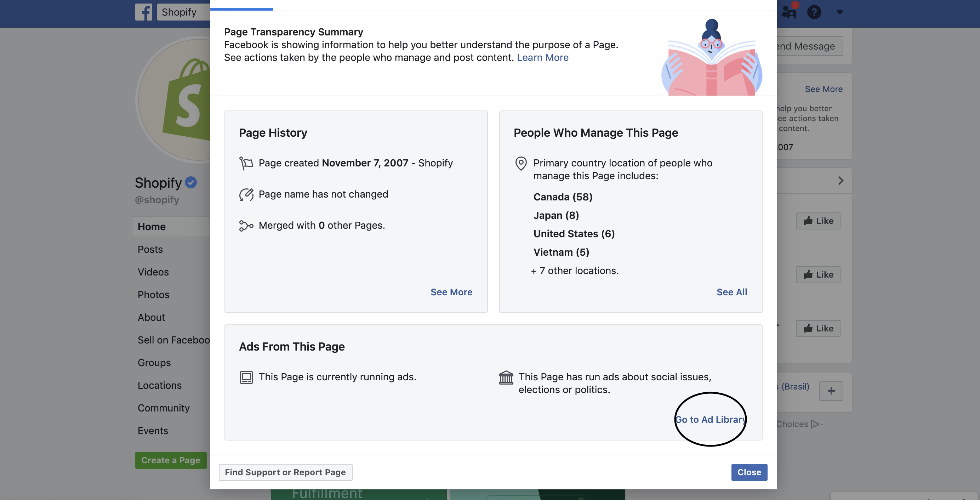This screenshot has width=980, height=500.
Task: Click the page created flag icon
Action: (x=246, y=163)
